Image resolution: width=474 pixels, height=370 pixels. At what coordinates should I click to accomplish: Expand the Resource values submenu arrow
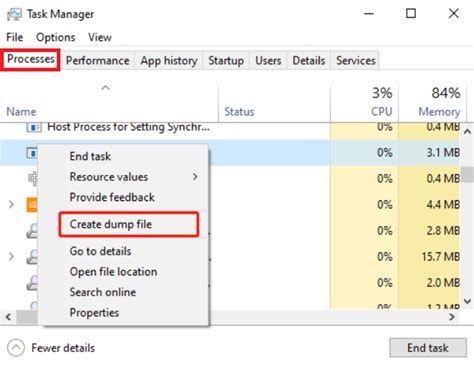pyautogui.click(x=195, y=177)
